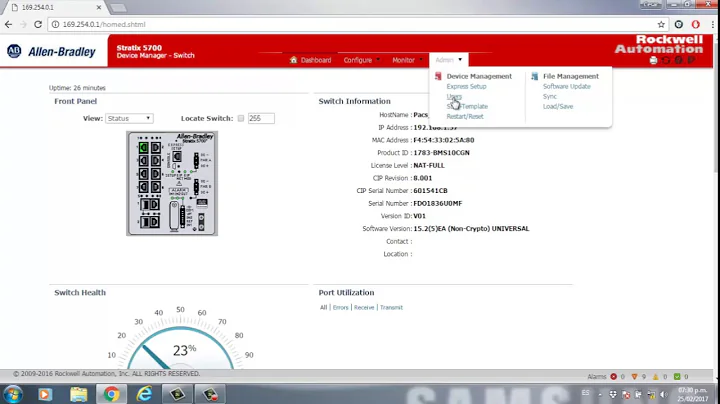
Task: Open the help icon in the red header
Action: click(678, 60)
